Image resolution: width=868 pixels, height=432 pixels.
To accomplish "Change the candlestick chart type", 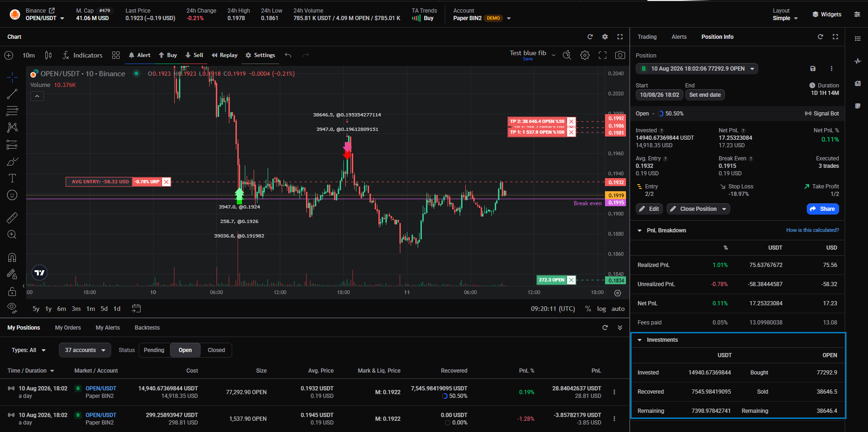I will point(48,55).
